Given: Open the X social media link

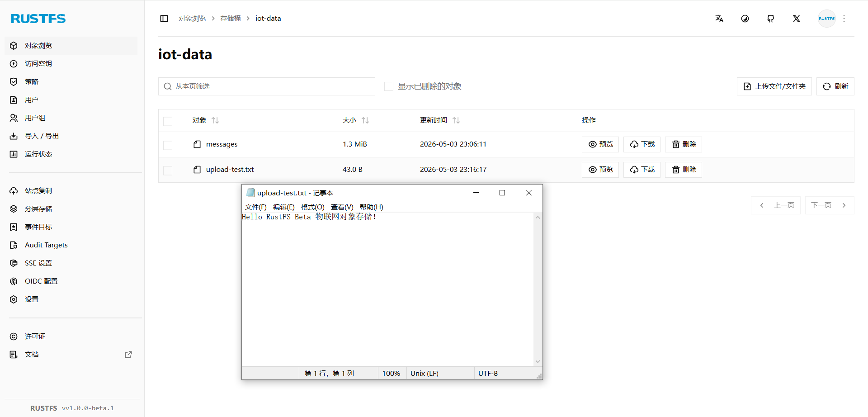Looking at the screenshot, I should 797,19.
